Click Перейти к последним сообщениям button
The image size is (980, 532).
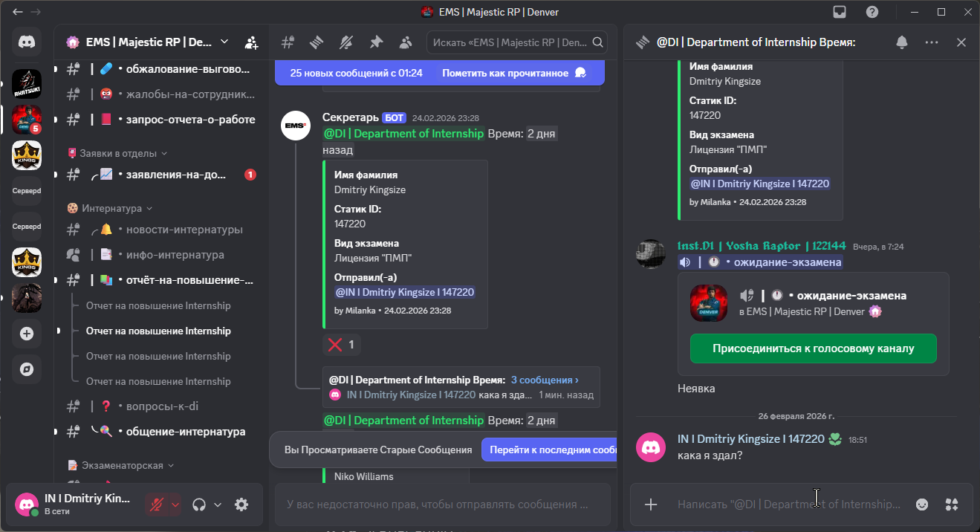tap(550, 450)
